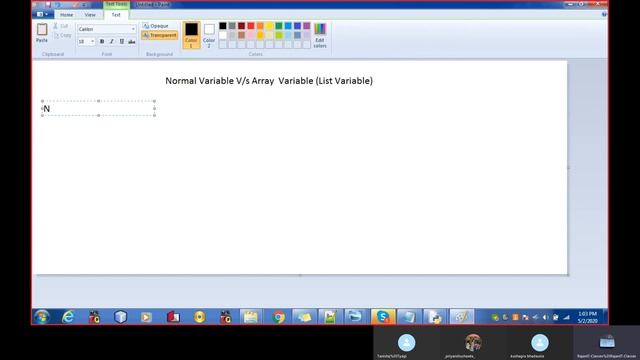640x360 pixels.
Task: Open the VirtualBox cube taskbar icon
Action: pos(120,317)
